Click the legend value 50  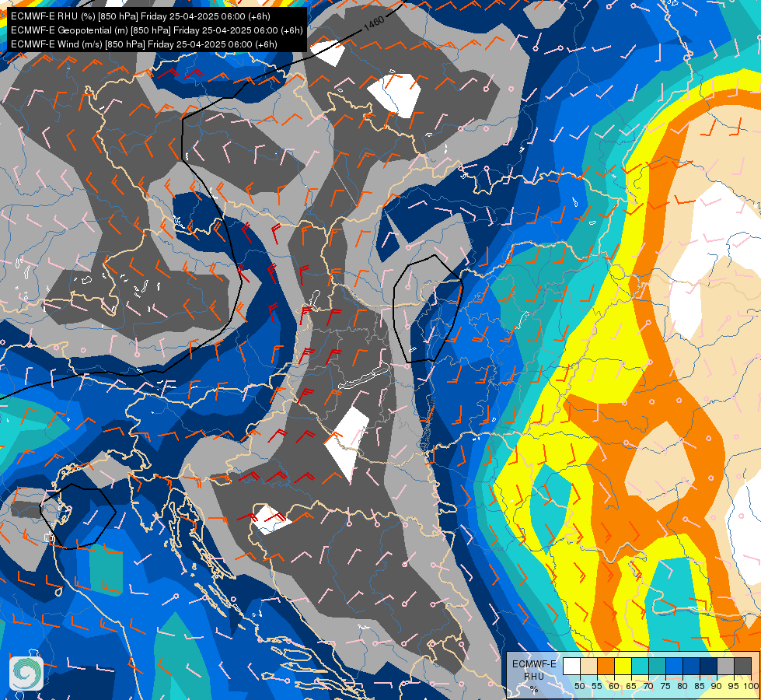(x=579, y=686)
